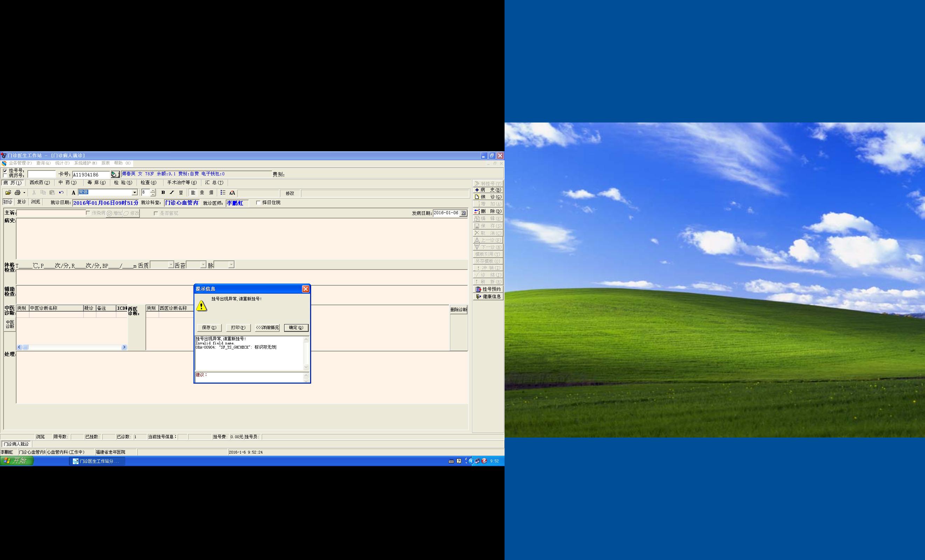Open the 查询(Q) menu
The height and width of the screenshot is (560, 925).
click(x=43, y=163)
